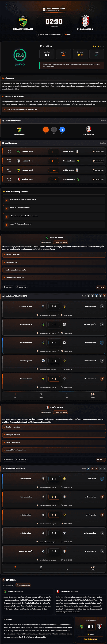The width and height of the screenshot is (107, 644).
Task: Click the lightning icon beside Key Factors heading
Action: (4, 192)
